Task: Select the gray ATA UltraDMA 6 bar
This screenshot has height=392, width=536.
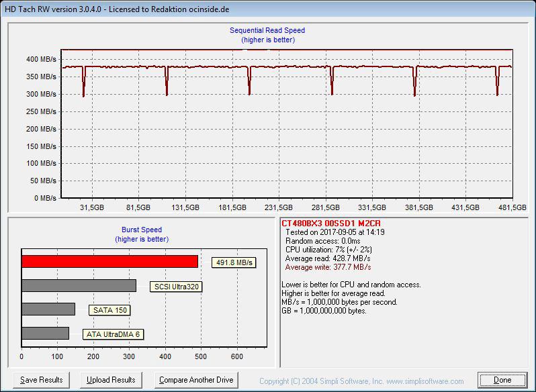Action: (45, 333)
